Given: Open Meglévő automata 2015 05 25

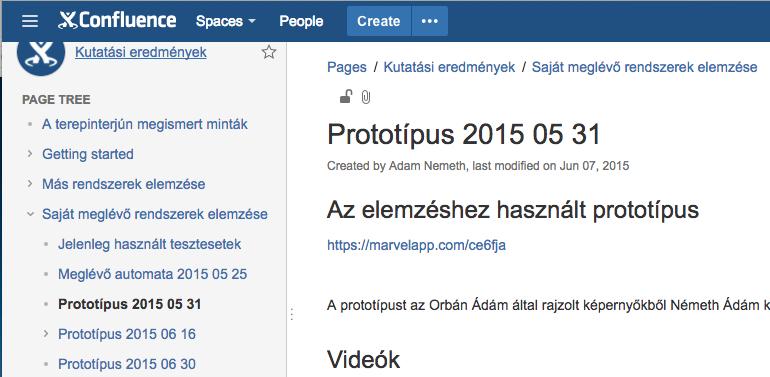Looking at the screenshot, I should coord(152,274).
